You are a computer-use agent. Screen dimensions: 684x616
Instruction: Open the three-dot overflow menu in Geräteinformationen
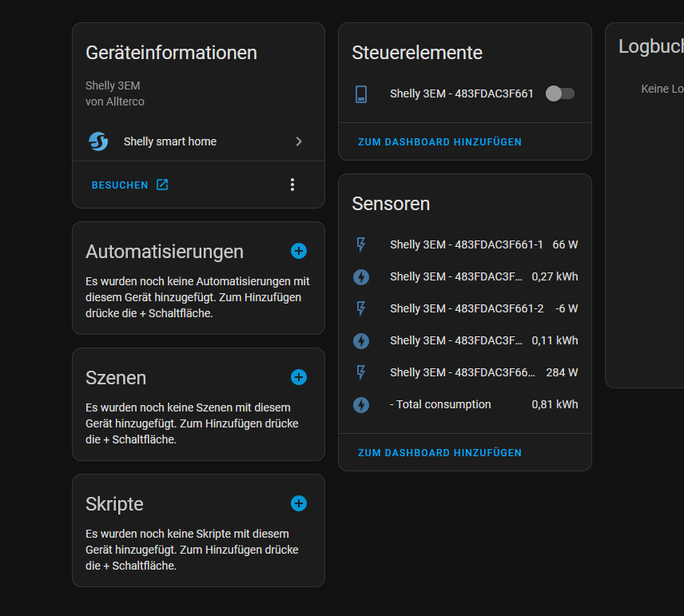tap(292, 185)
